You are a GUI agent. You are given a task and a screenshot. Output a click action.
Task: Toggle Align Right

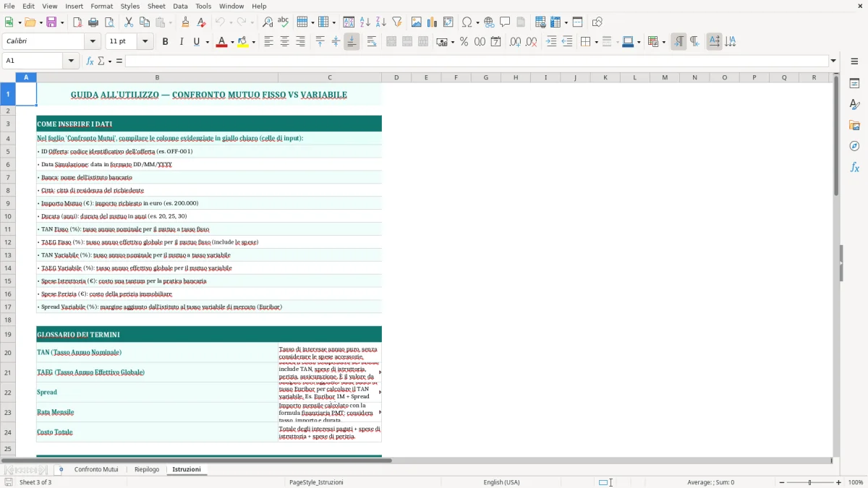coord(300,42)
